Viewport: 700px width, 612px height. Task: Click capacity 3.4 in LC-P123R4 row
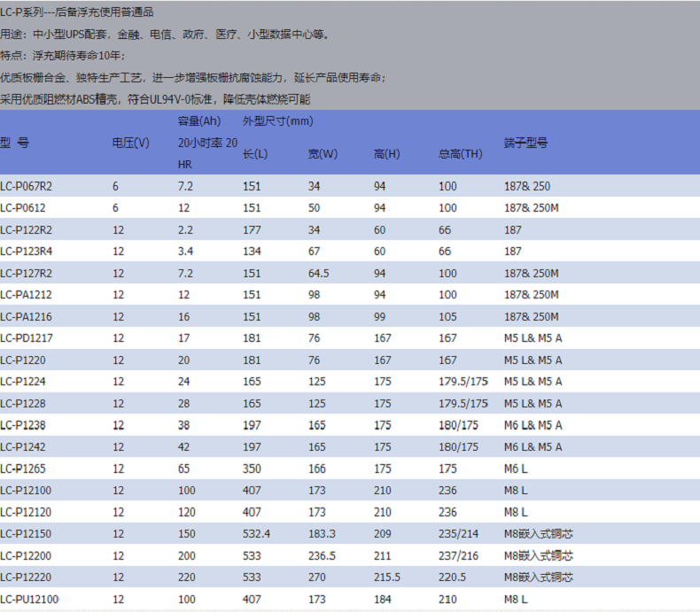coord(186,252)
